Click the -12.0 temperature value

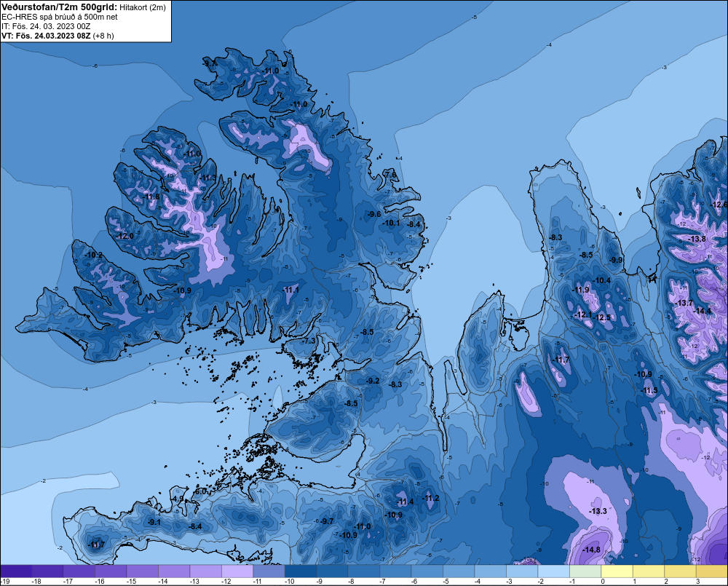tap(125, 236)
